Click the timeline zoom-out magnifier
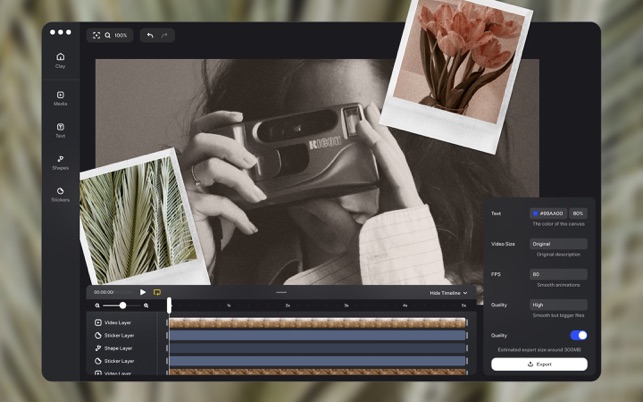 97,306
